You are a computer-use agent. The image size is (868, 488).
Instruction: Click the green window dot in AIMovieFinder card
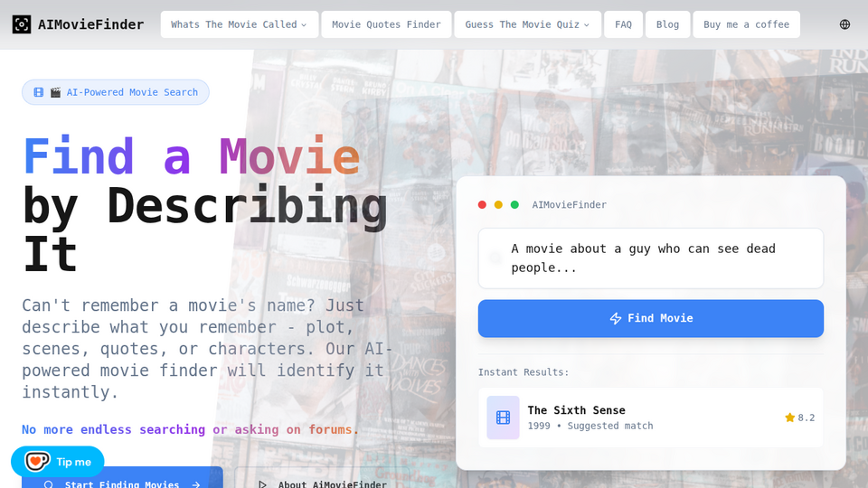point(514,205)
